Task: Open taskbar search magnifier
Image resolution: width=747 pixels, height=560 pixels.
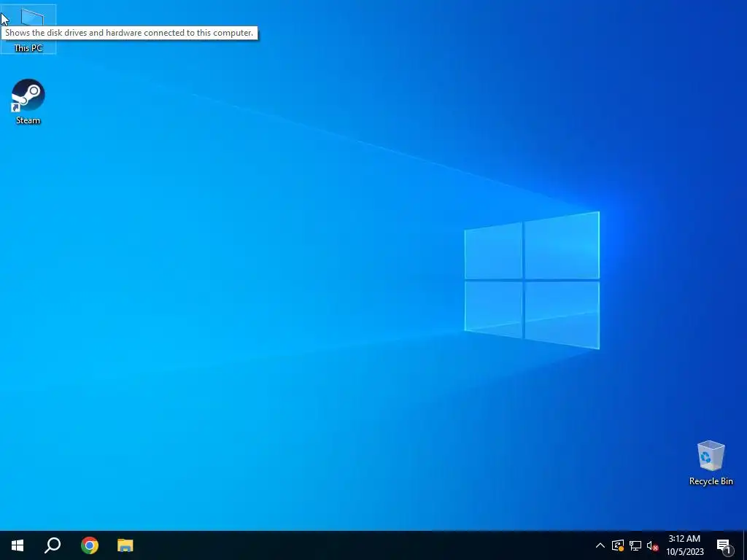Action: coord(53,545)
